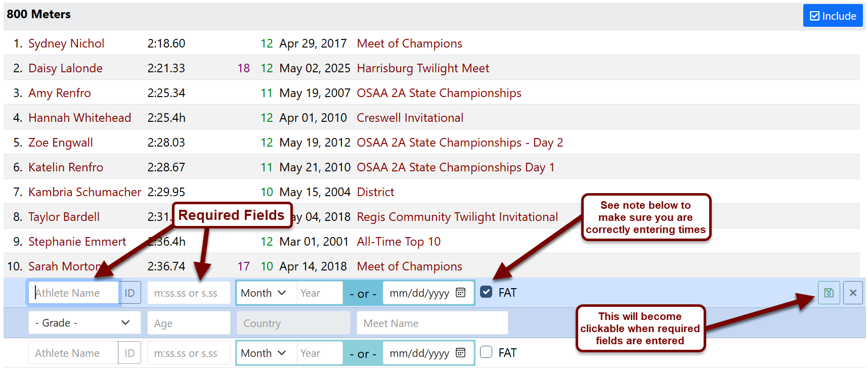868x368 pixels.
Task: Click the Age input field
Action: 189,323
